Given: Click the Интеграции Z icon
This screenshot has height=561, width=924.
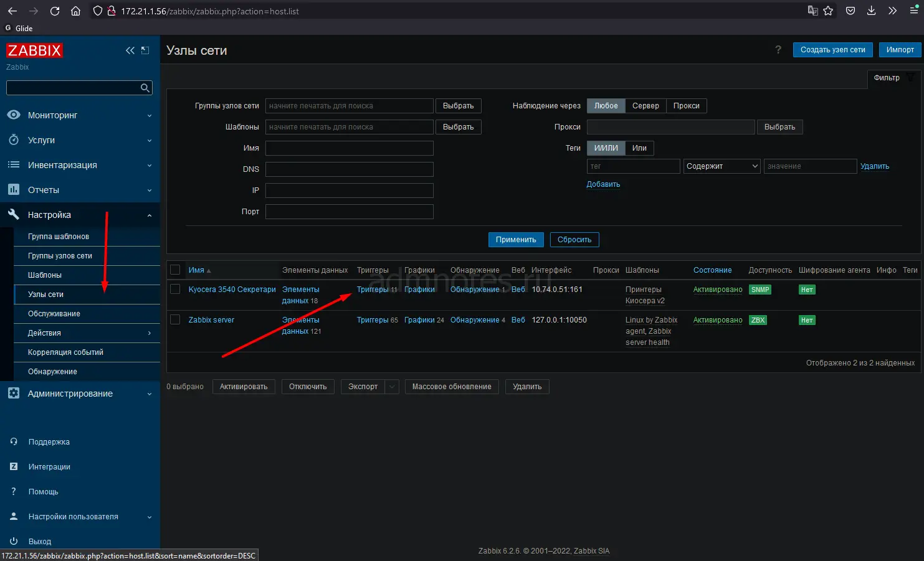Looking at the screenshot, I should (14, 466).
